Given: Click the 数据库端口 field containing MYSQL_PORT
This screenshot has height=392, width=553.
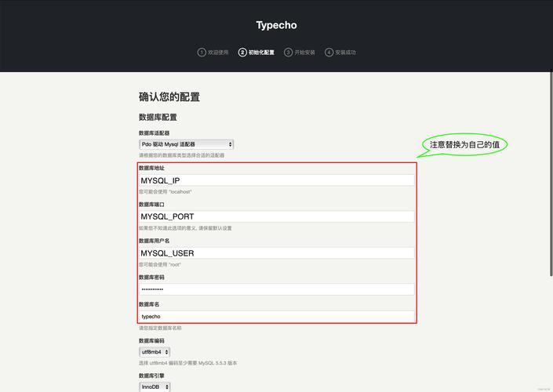Looking at the screenshot, I should (x=276, y=216).
